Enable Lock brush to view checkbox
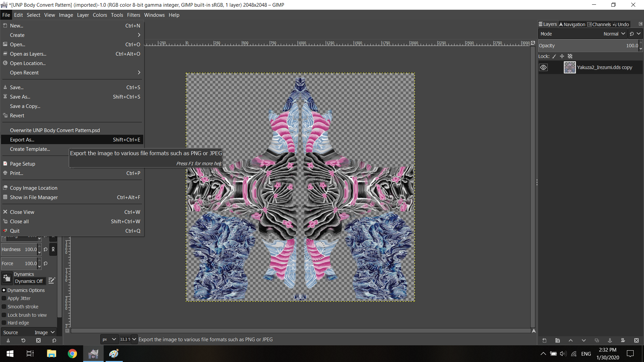This screenshot has width=644, height=362. (4, 315)
